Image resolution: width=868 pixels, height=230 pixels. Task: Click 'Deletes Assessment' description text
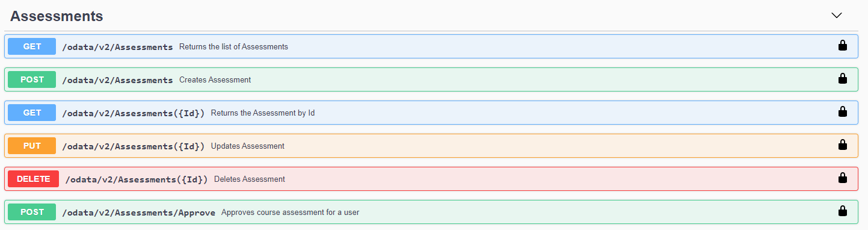click(x=250, y=179)
